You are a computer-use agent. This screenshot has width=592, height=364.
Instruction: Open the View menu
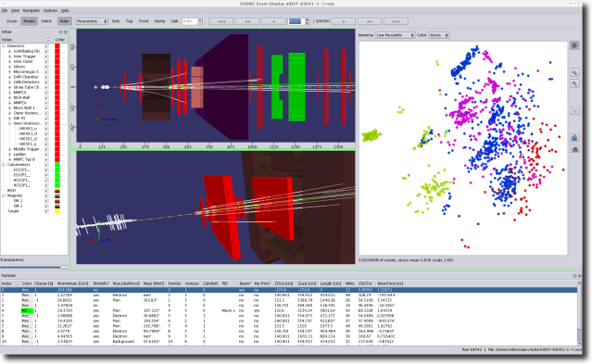[x=15, y=10]
